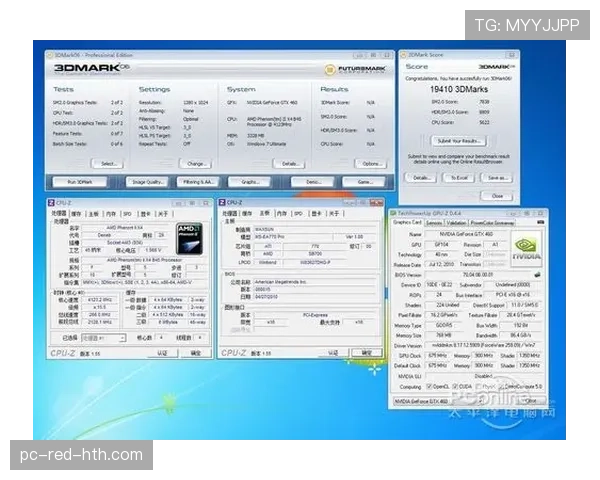Click the 3DMark06 Professional Edition title icon
The image size is (600, 480).
49,55
